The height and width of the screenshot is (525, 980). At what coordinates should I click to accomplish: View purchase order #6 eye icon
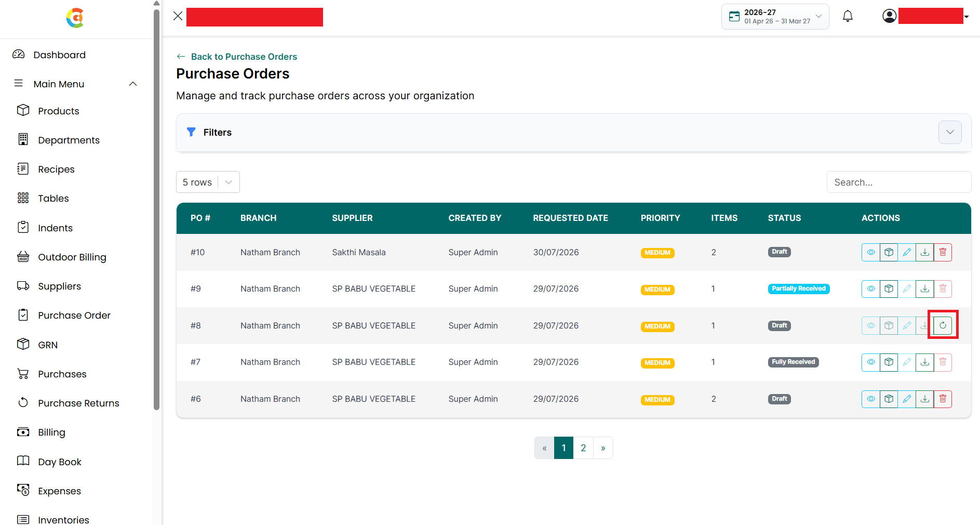(x=871, y=399)
